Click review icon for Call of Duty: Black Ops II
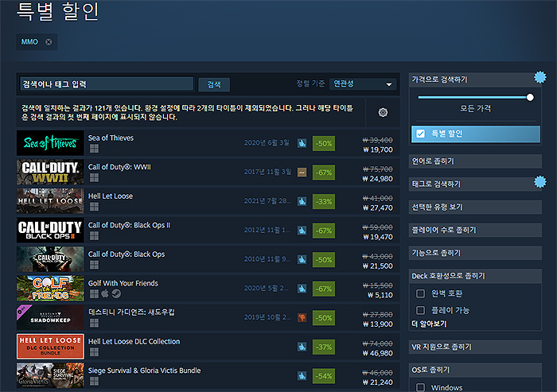 coord(302,231)
